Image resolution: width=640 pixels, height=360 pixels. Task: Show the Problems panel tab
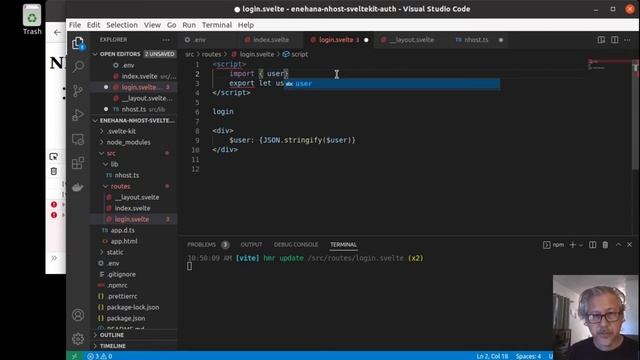pos(201,244)
